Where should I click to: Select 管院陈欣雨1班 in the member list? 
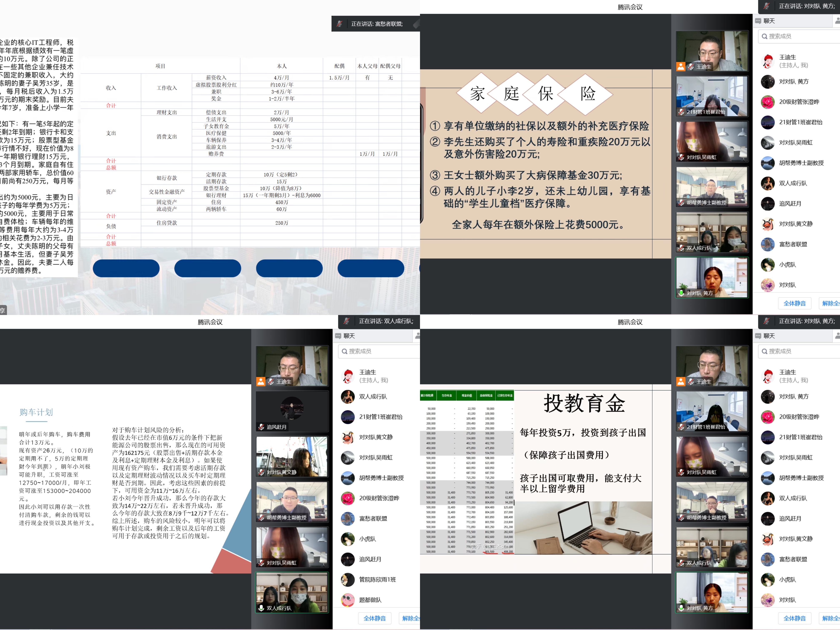pyautogui.click(x=377, y=580)
